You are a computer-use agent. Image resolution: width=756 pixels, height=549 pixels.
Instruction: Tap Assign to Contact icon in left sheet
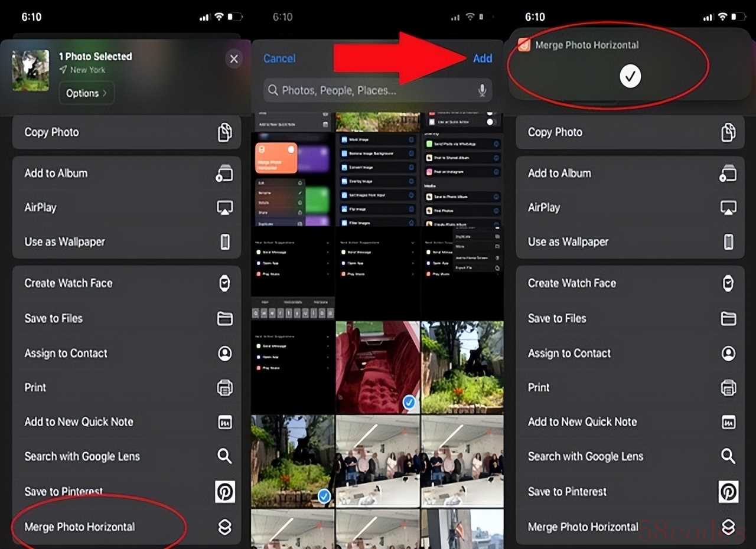click(224, 354)
